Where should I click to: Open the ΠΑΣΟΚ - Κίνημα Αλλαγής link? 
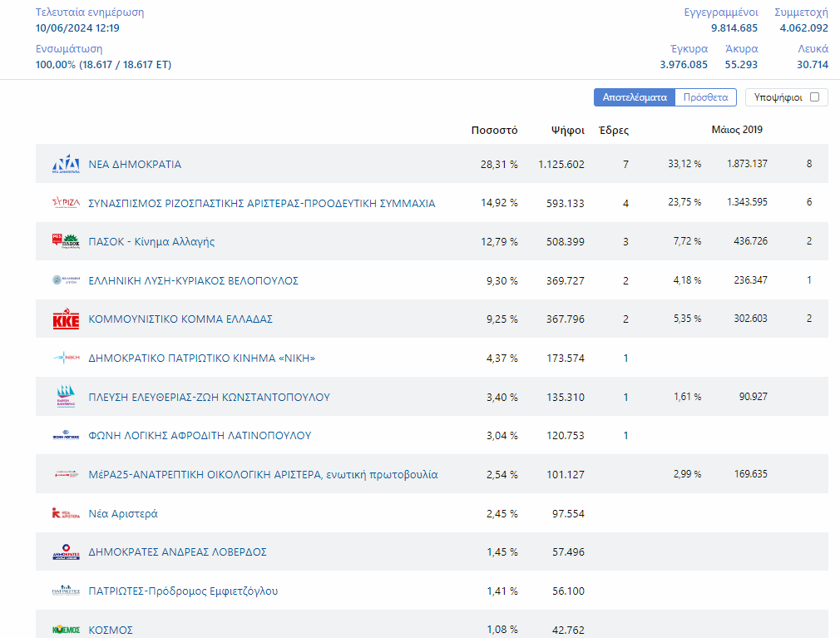(x=151, y=241)
